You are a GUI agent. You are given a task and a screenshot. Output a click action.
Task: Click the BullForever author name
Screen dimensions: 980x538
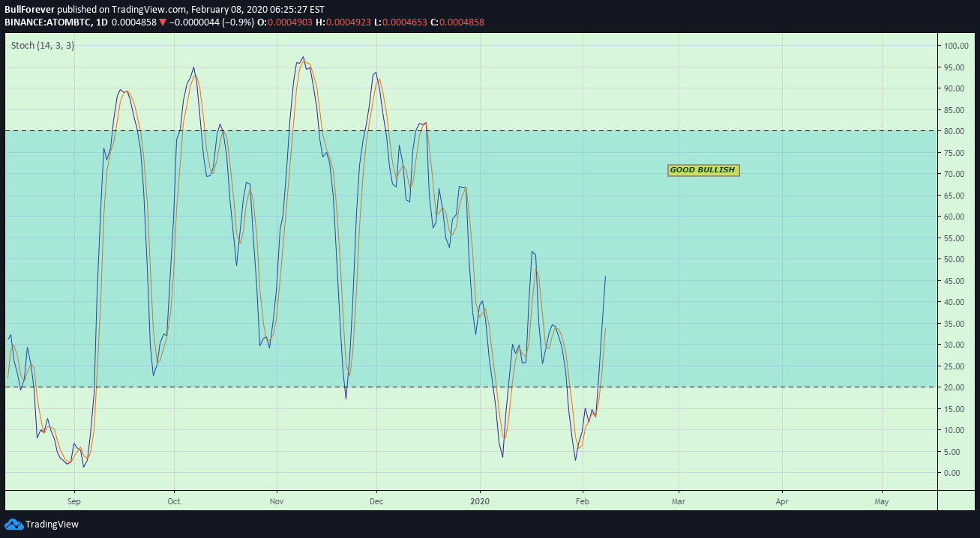30,10
